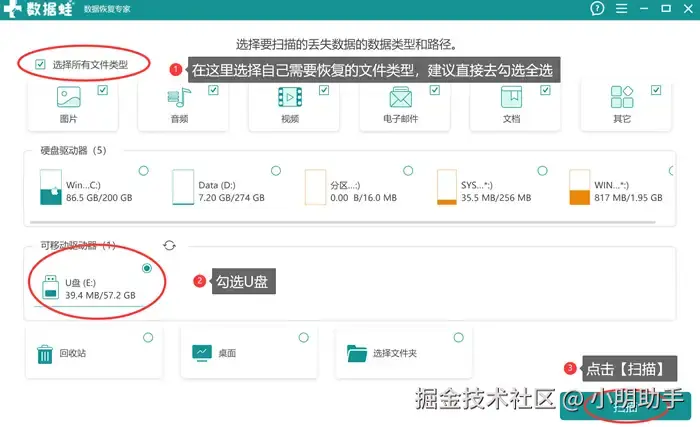Click the 图片 picture type icon
The width and height of the screenshot is (700, 427).
tap(69, 97)
